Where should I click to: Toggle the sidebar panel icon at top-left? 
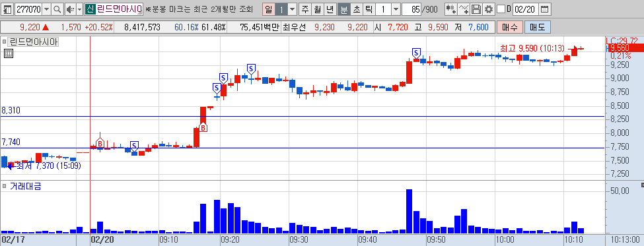pos(7,9)
